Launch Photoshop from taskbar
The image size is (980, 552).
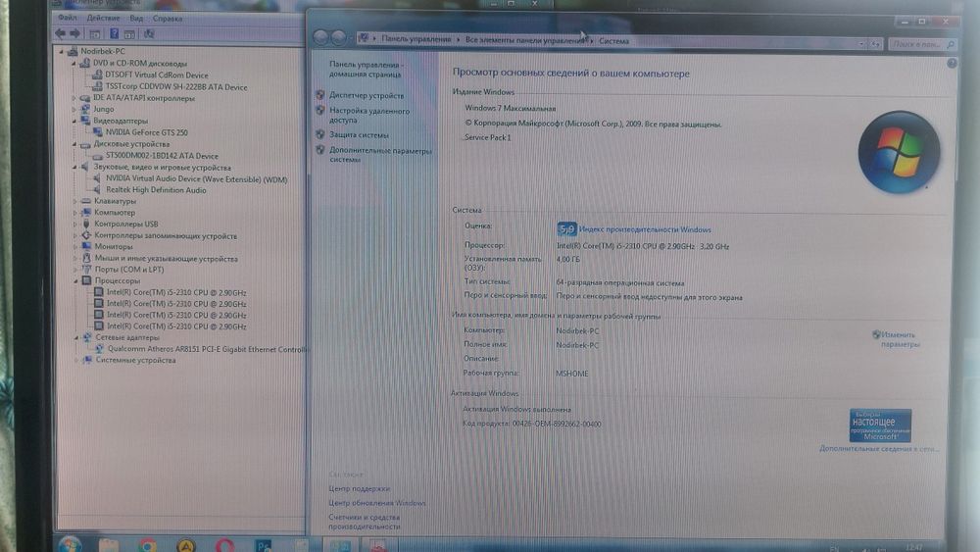pos(263,545)
